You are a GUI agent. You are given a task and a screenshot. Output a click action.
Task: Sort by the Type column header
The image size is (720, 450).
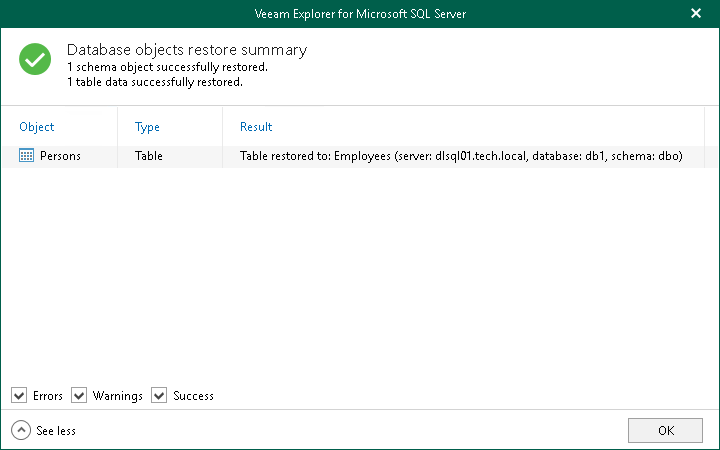pos(147,127)
